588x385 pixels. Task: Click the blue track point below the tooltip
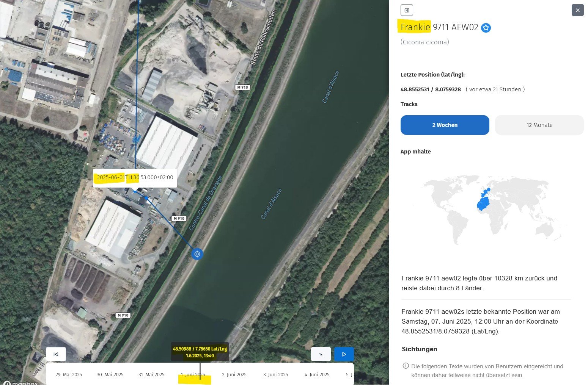coord(146,198)
